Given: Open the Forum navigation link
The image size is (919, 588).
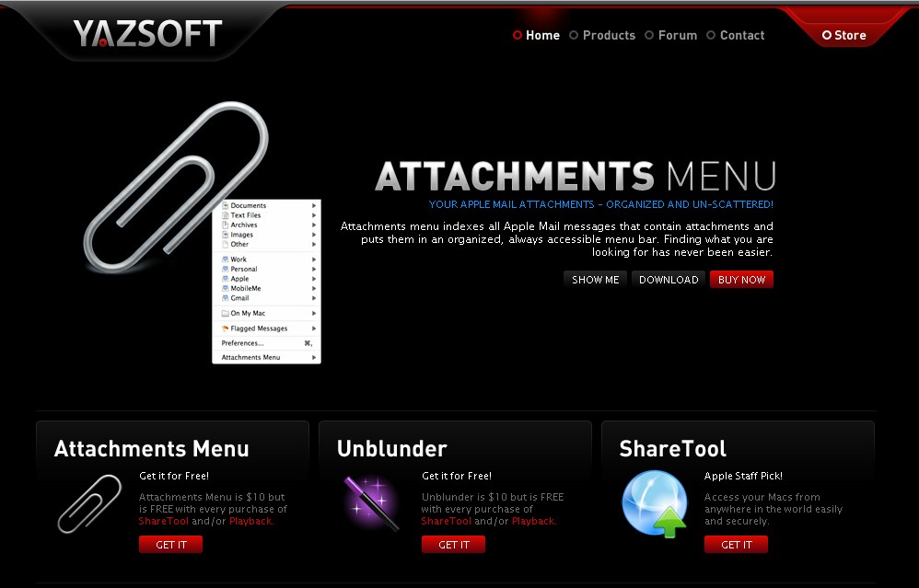Looking at the screenshot, I should pyautogui.click(x=671, y=35).
